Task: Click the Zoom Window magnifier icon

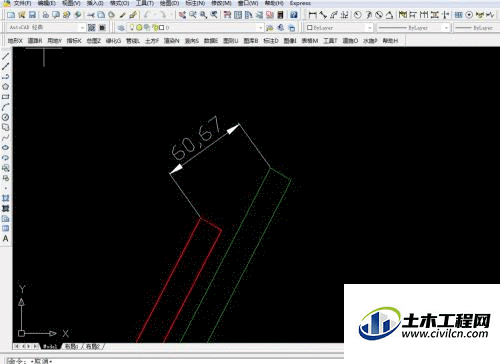Action: [x=203, y=15]
